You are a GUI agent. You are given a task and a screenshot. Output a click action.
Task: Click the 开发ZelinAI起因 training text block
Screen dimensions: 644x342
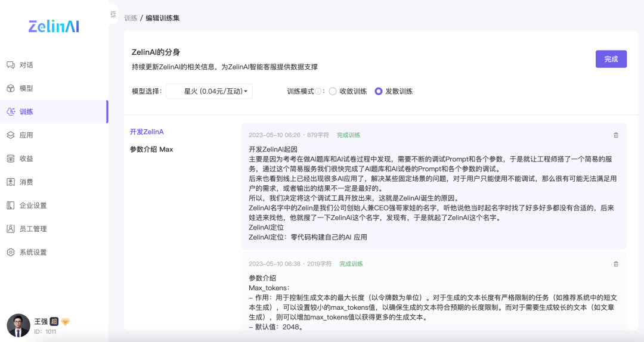433,193
